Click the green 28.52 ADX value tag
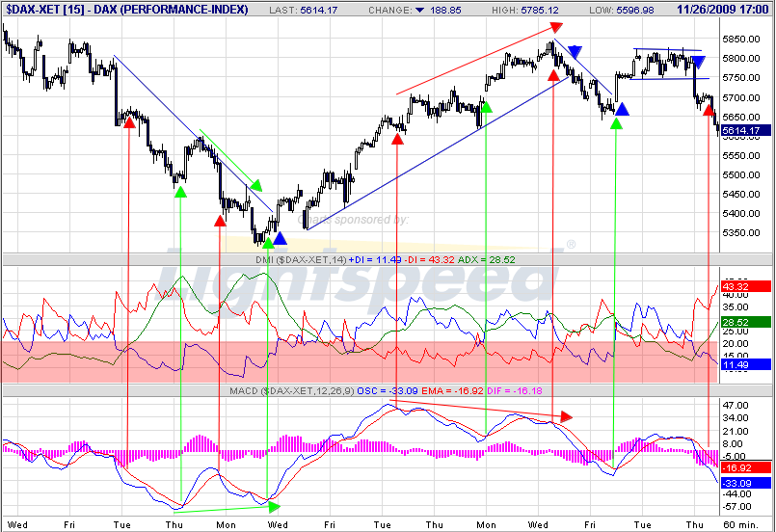776x532 pixels. pyautogui.click(x=746, y=322)
